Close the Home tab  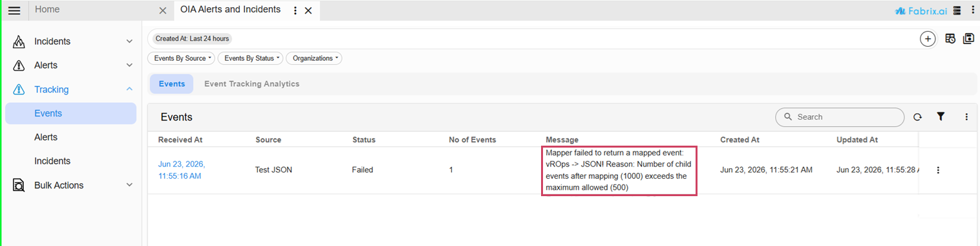(x=163, y=10)
